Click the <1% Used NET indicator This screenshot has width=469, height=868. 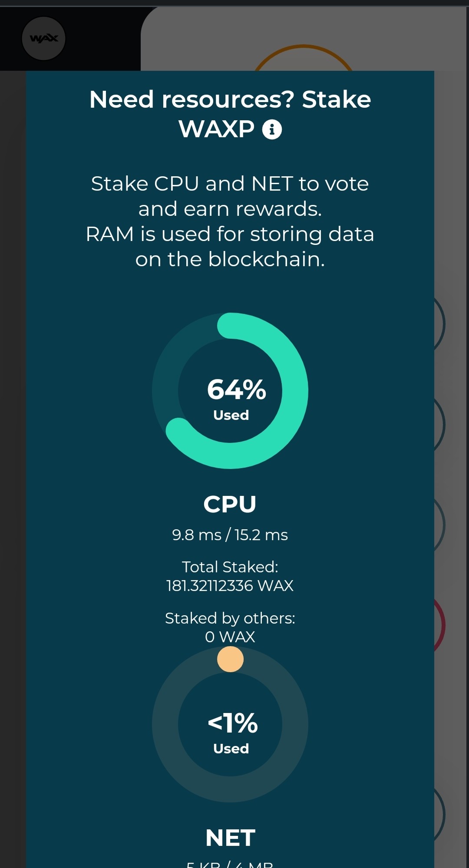pyautogui.click(x=232, y=732)
